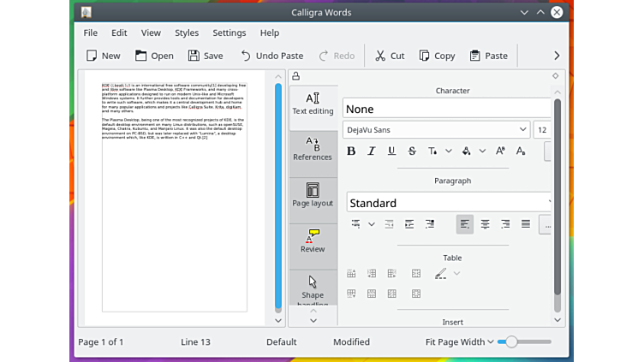Screen dimensions: 644x362
Task: Click the zoom slider handle
Action: click(511, 342)
